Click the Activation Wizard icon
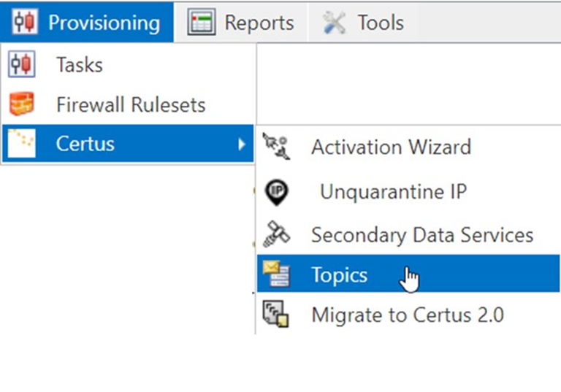This screenshot has width=561, height=392. (276, 147)
